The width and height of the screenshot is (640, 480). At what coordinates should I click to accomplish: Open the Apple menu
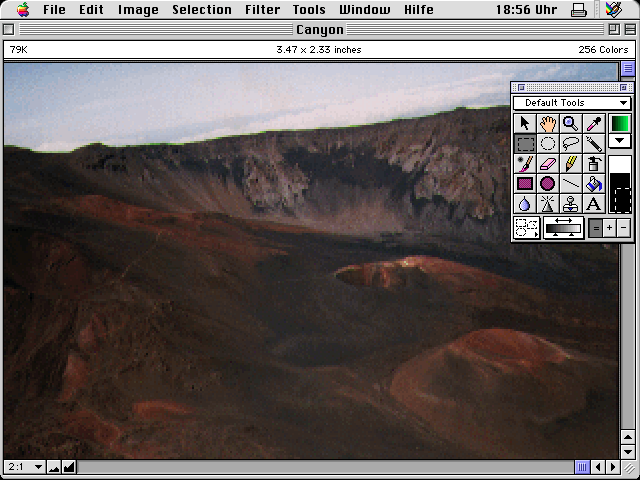(23, 9)
